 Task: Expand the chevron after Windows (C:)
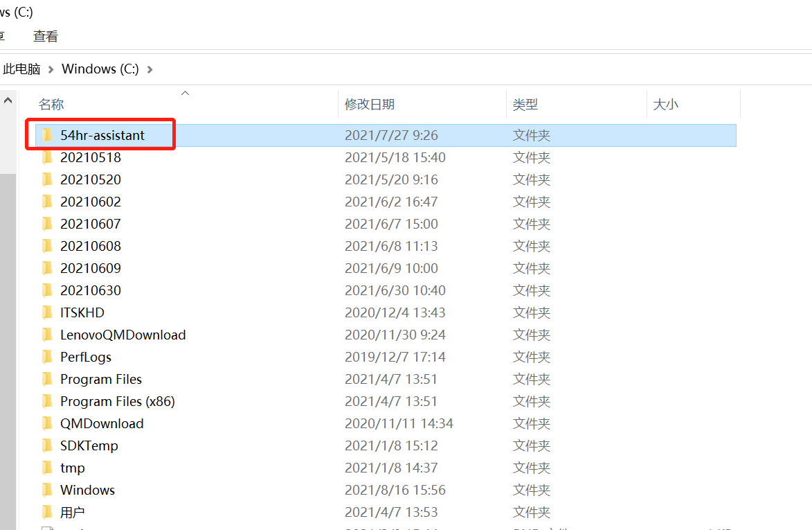click(150, 69)
